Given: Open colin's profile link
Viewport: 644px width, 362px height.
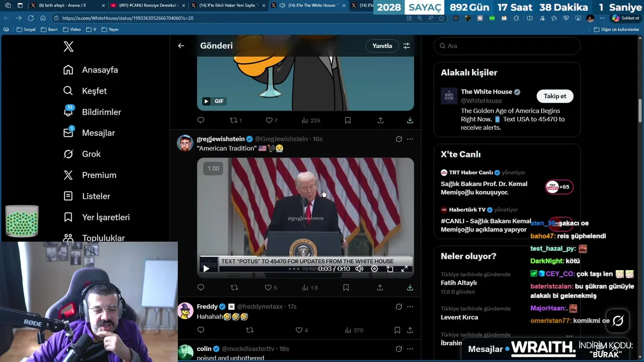Looking at the screenshot, I should click(204, 349).
